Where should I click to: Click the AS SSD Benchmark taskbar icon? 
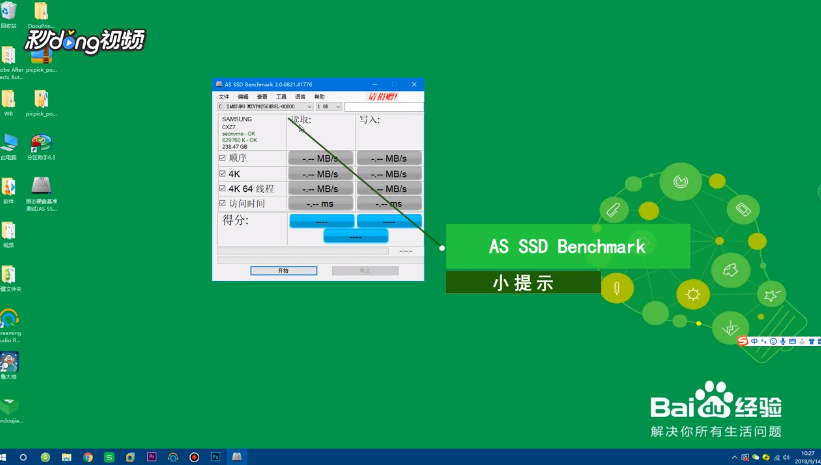click(x=237, y=457)
